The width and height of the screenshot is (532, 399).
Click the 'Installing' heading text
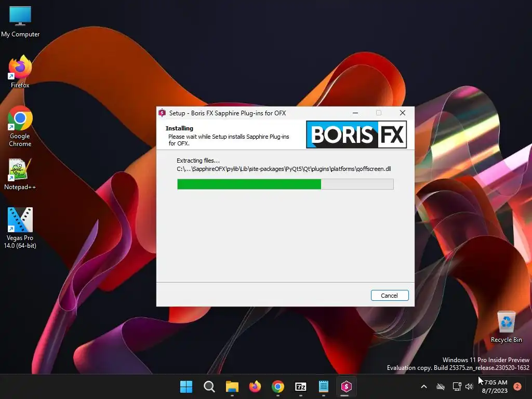(179, 128)
